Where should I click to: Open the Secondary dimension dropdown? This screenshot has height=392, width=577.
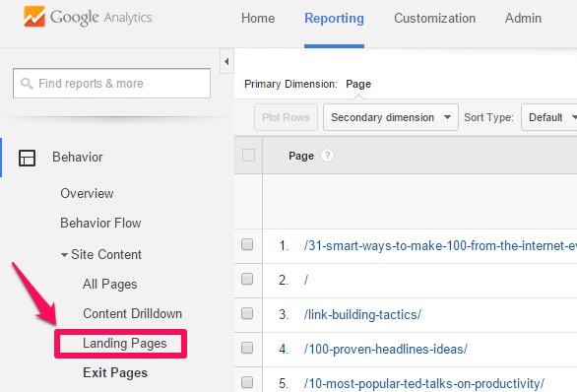(x=391, y=117)
